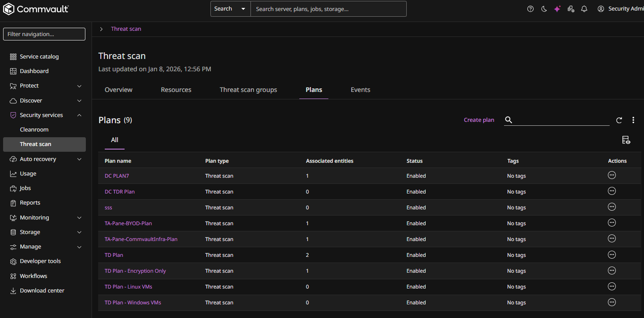Image resolution: width=644 pixels, height=318 pixels.
Task: Open the TD Plan - Windows VMs link
Action: pos(132,303)
